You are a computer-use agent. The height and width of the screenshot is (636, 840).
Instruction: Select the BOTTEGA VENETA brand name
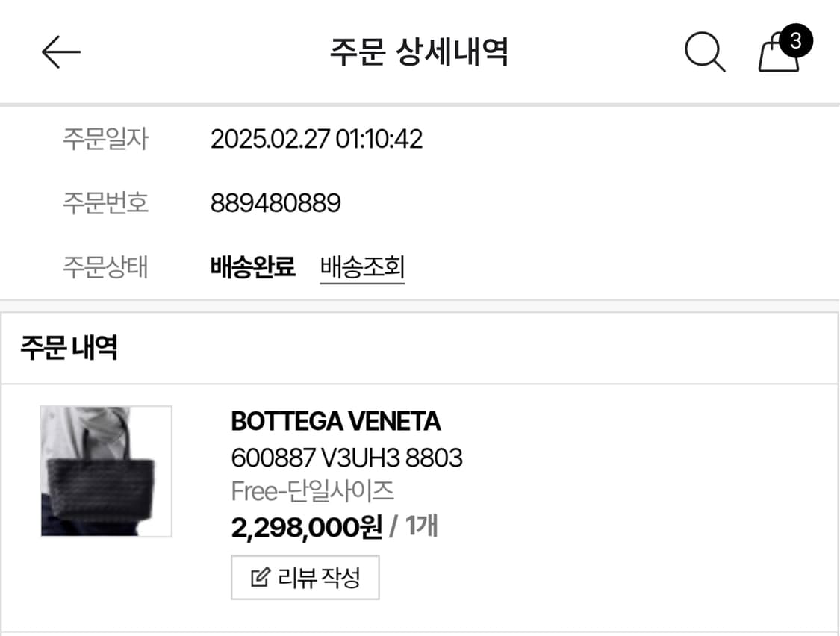click(335, 423)
